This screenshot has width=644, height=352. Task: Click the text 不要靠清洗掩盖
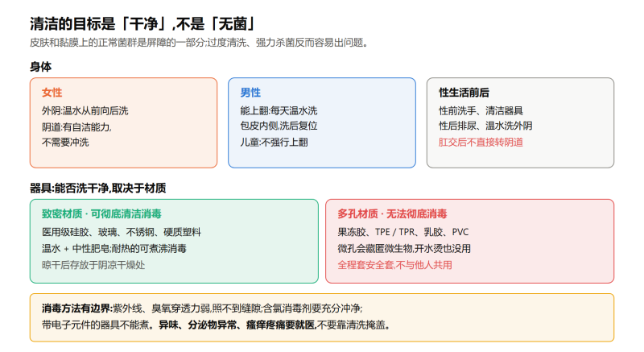tap(351, 325)
